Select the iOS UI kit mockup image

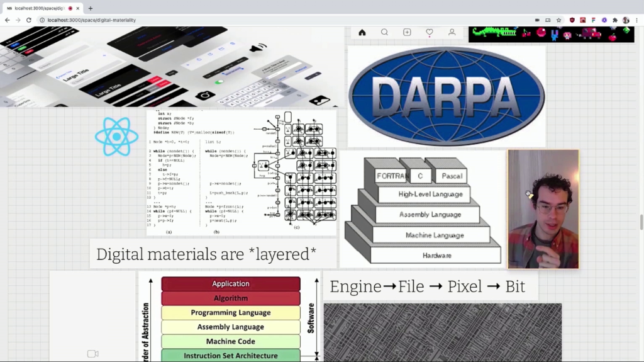coord(172,67)
